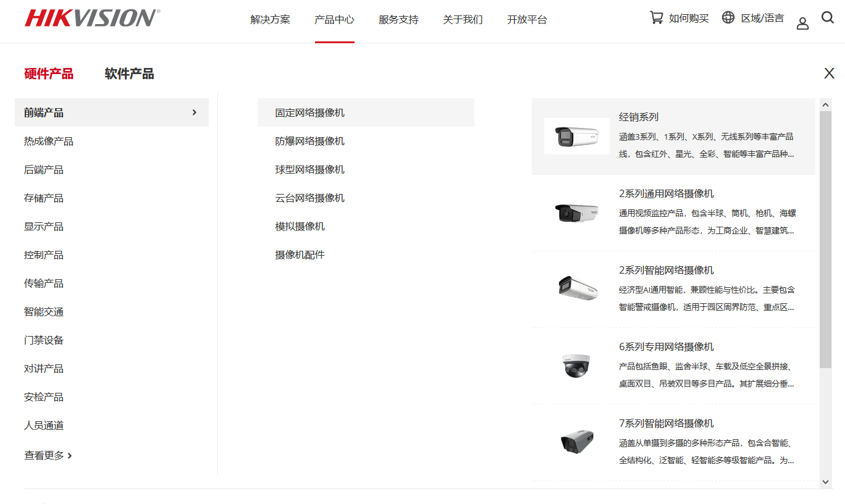This screenshot has width=845, height=504.
Task: Click description starting 经济型AI通用智能
Action: click(x=707, y=298)
